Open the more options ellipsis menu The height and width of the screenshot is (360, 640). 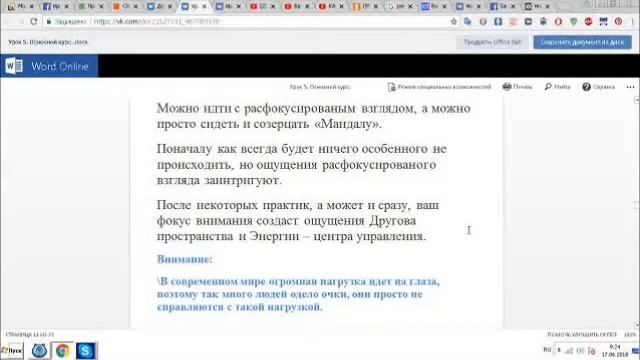point(630,87)
